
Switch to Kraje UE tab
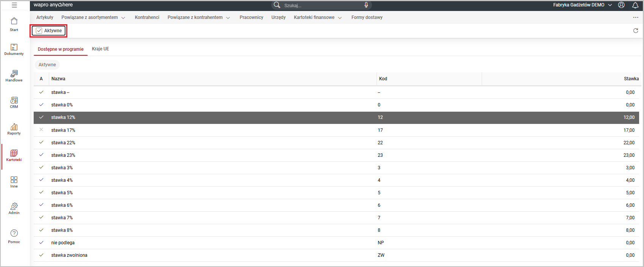[x=100, y=49]
